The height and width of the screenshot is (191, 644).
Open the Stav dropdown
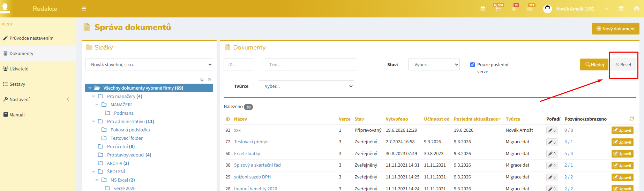point(434,64)
